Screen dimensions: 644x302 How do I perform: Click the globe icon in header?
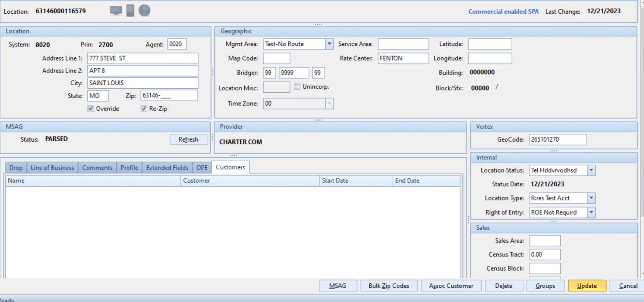point(144,11)
